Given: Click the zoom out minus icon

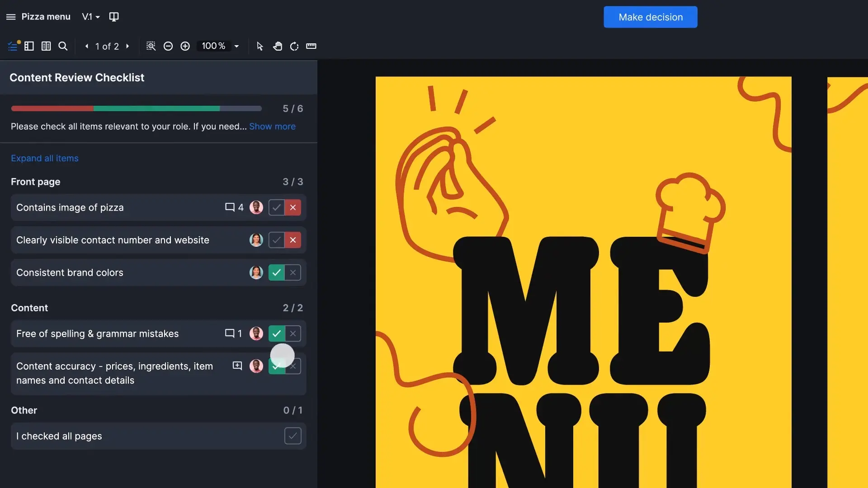Looking at the screenshot, I should (168, 46).
